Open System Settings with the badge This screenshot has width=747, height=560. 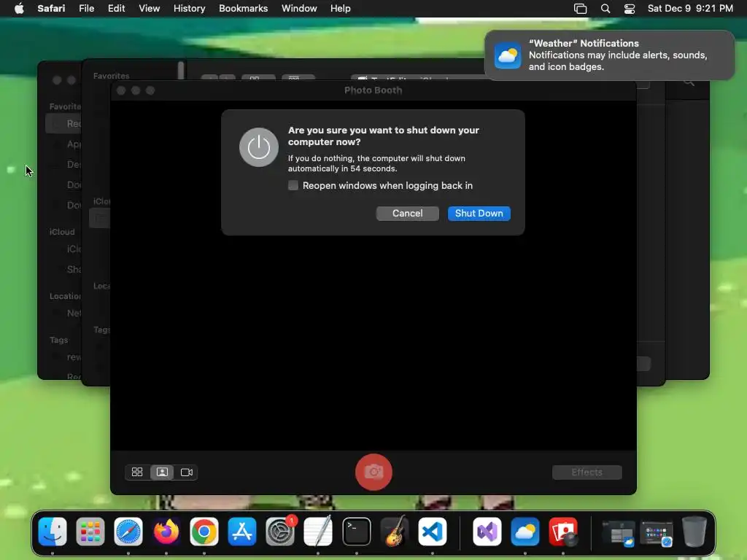point(280,532)
